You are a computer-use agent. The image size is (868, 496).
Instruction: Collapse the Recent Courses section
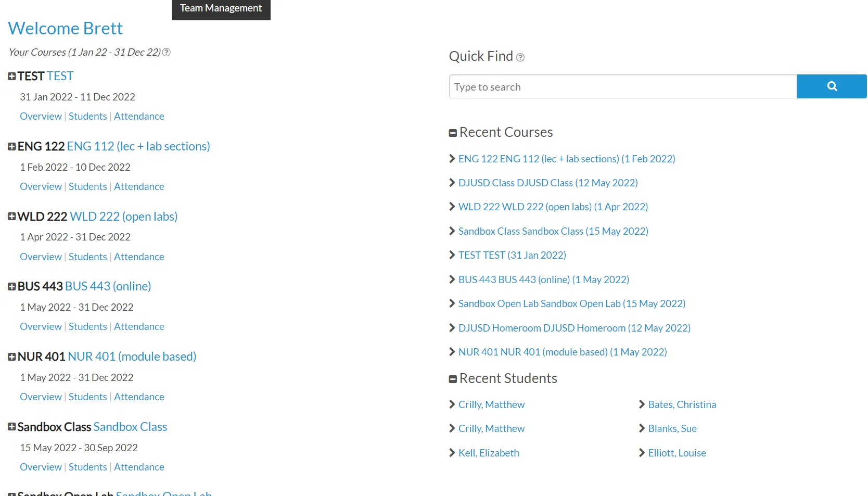point(453,133)
